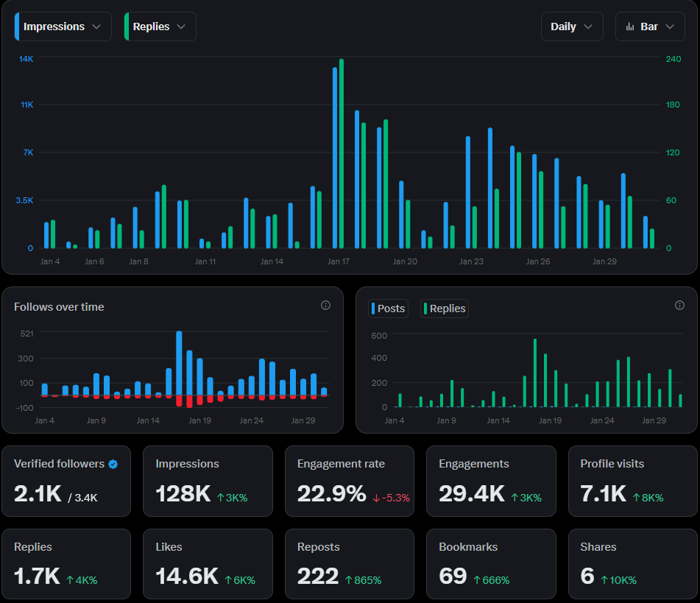Open the Profile visits card
700x603 pixels.
(633, 481)
